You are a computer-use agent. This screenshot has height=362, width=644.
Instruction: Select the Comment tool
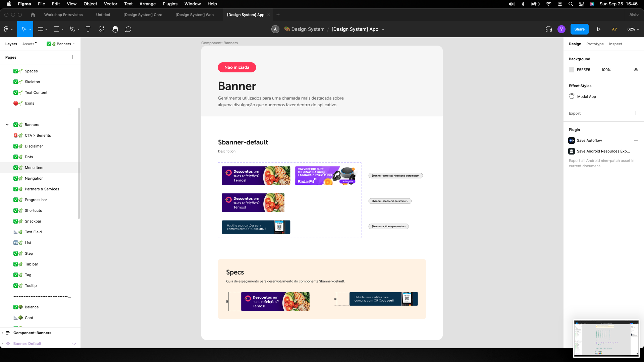click(x=128, y=29)
